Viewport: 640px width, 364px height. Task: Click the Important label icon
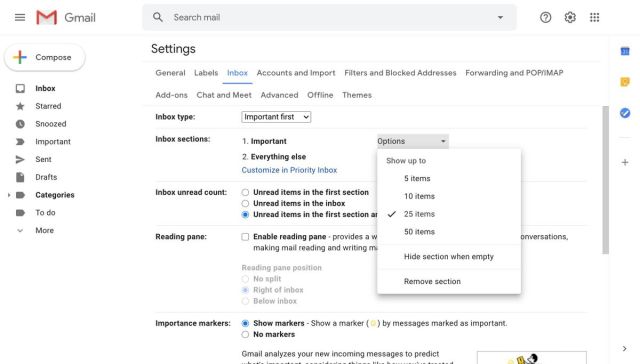(20, 142)
